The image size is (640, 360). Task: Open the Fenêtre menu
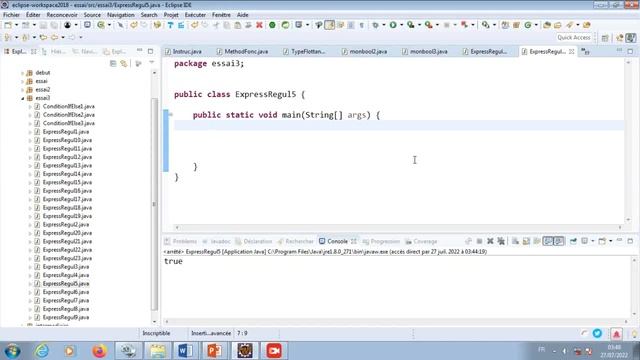(221, 15)
